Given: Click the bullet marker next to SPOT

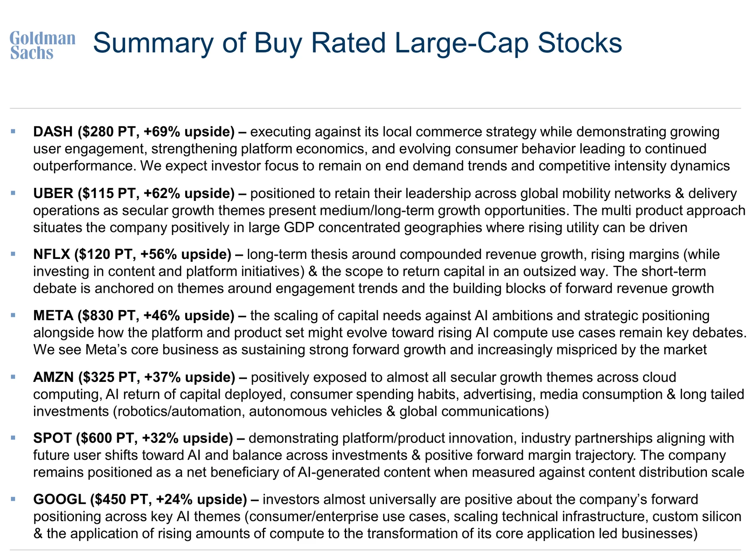Looking at the screenshot, I should 13,438.
